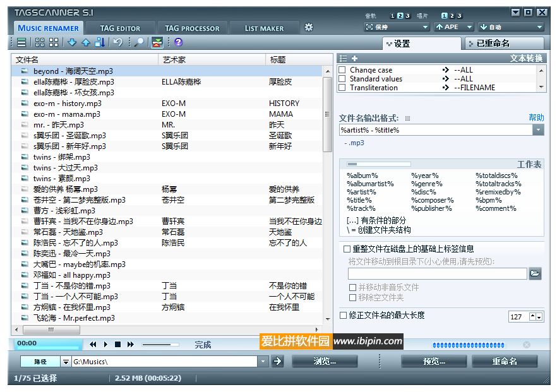Select disc number format 3
The width and height of the screenshot is (557, 392).
pos(459,16)
